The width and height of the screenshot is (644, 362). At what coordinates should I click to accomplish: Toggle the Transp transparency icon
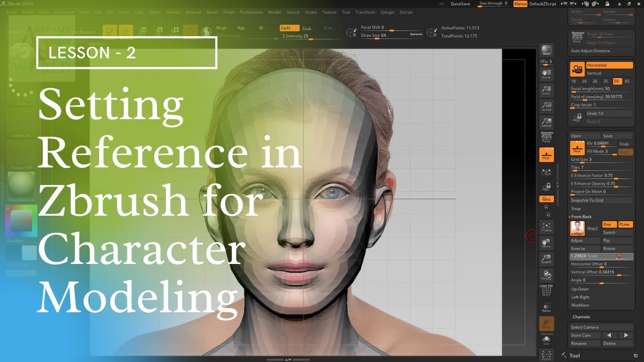pyautogui.click(x=546, y=307)
